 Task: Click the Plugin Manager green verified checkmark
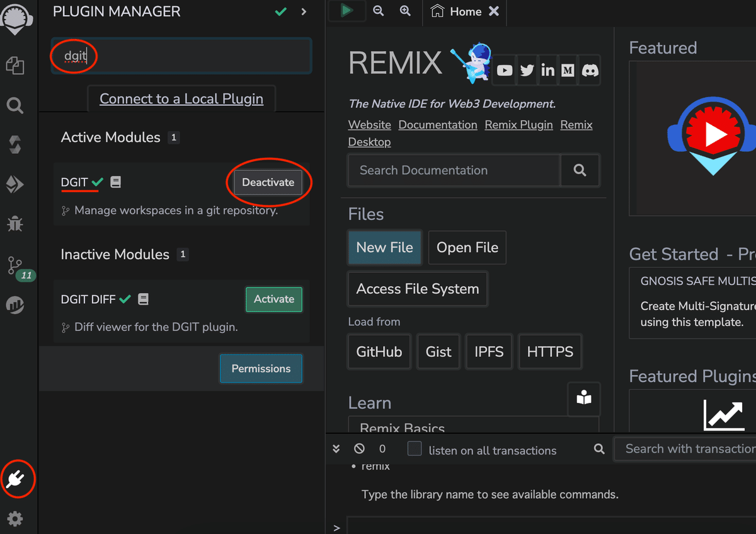(281, 11)
